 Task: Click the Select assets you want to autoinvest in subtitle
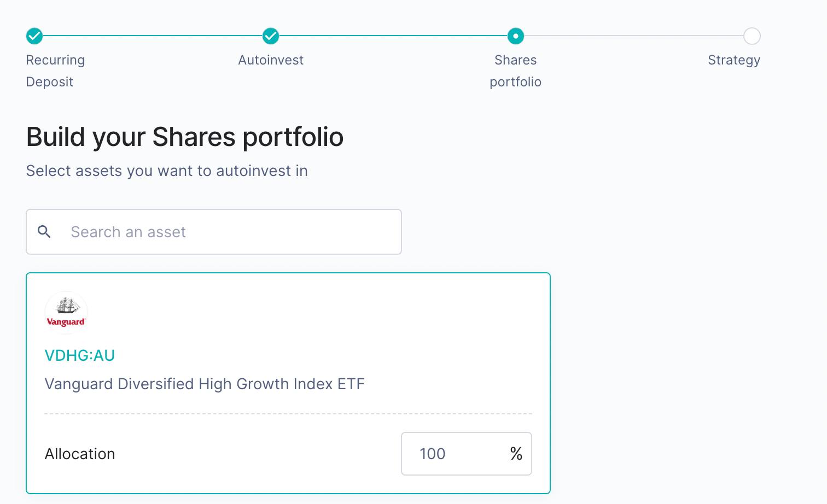pyautogui.click(x=167, y=171)
